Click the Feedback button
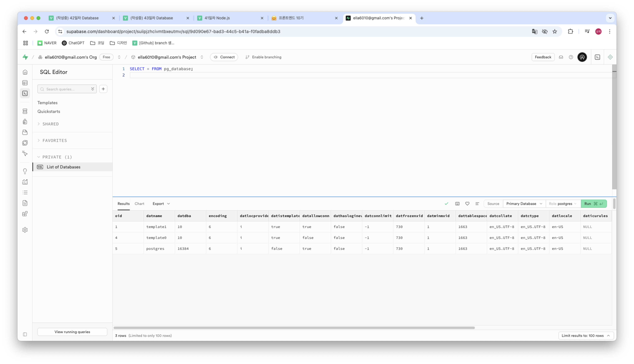This screenshot has width=634, height=364. tap(543, 57)
